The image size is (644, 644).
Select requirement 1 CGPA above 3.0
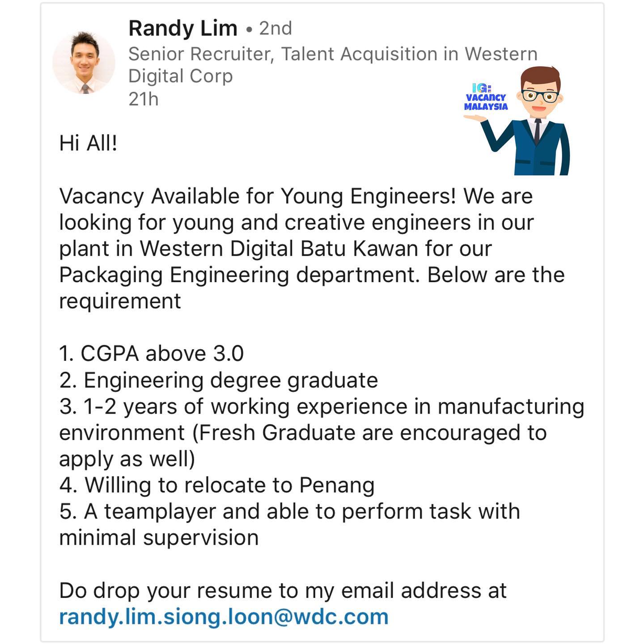pos(151,354)
